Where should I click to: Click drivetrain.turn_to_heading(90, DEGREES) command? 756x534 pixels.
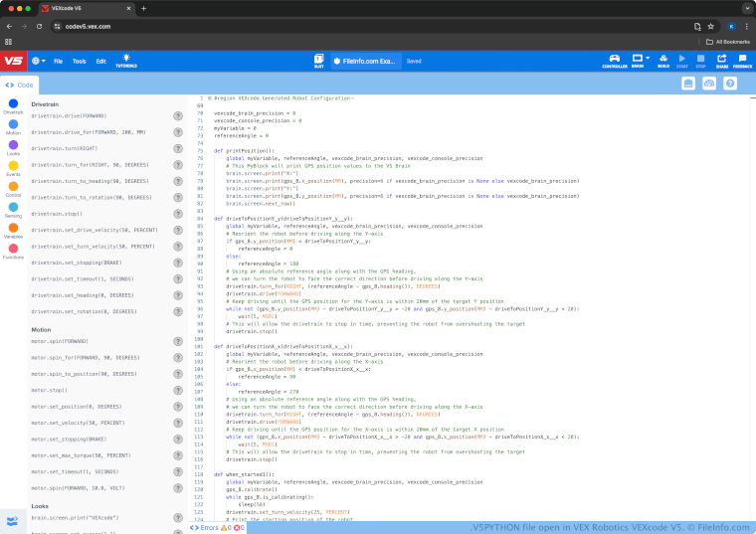(91, 181)
